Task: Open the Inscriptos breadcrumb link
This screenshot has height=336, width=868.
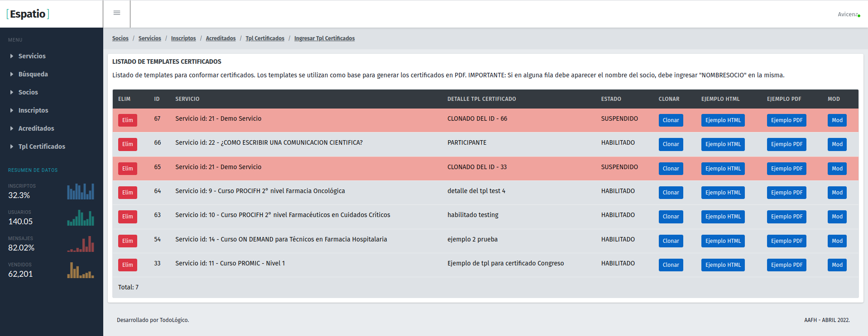Action: tap(183, 38)
